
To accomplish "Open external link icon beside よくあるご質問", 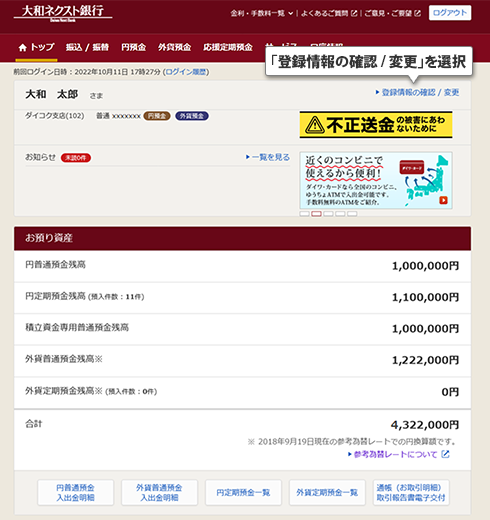I will [354, 13].
